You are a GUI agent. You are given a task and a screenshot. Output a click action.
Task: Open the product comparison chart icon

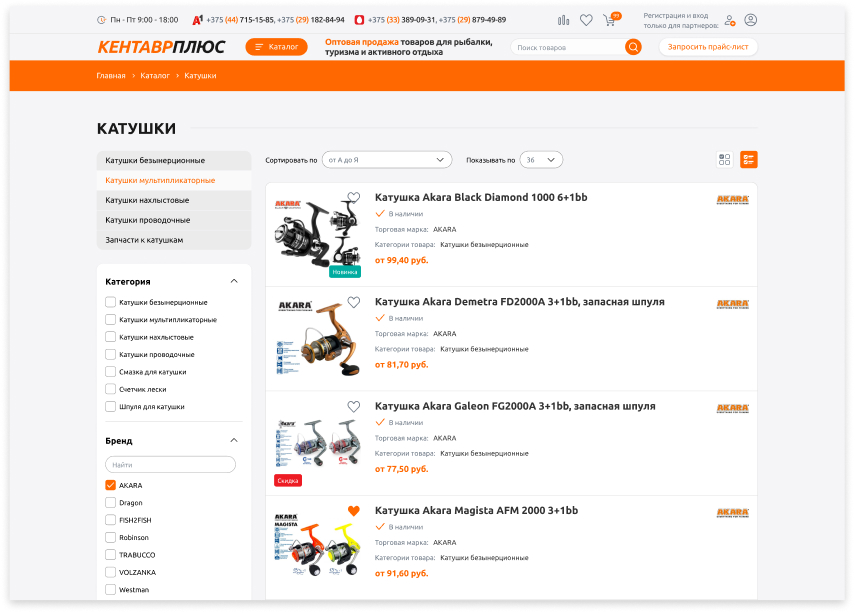[563, 20]
